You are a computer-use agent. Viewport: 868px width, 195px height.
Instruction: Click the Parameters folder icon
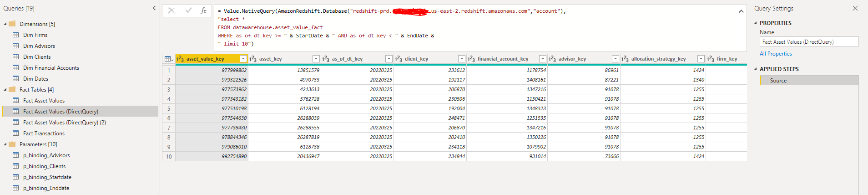point(12,144)
